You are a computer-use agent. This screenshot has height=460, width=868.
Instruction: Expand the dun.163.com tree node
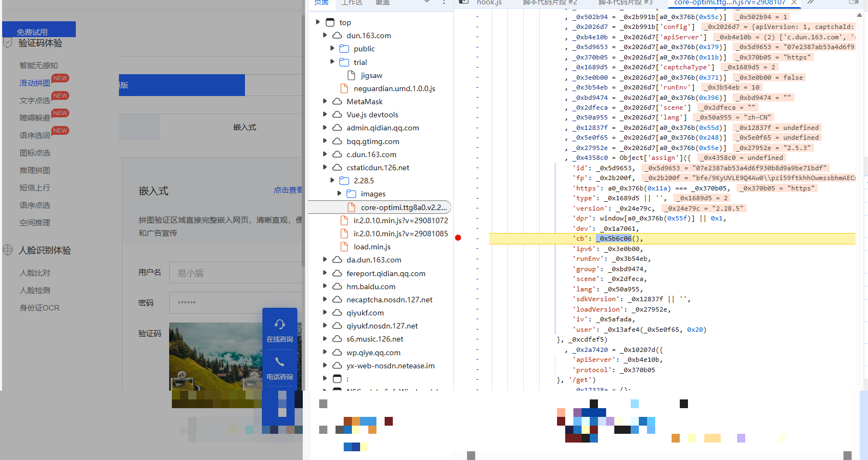(325, 35)
